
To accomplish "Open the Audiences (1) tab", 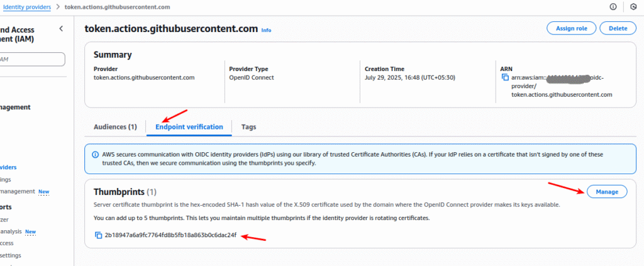I will [115, 127].
